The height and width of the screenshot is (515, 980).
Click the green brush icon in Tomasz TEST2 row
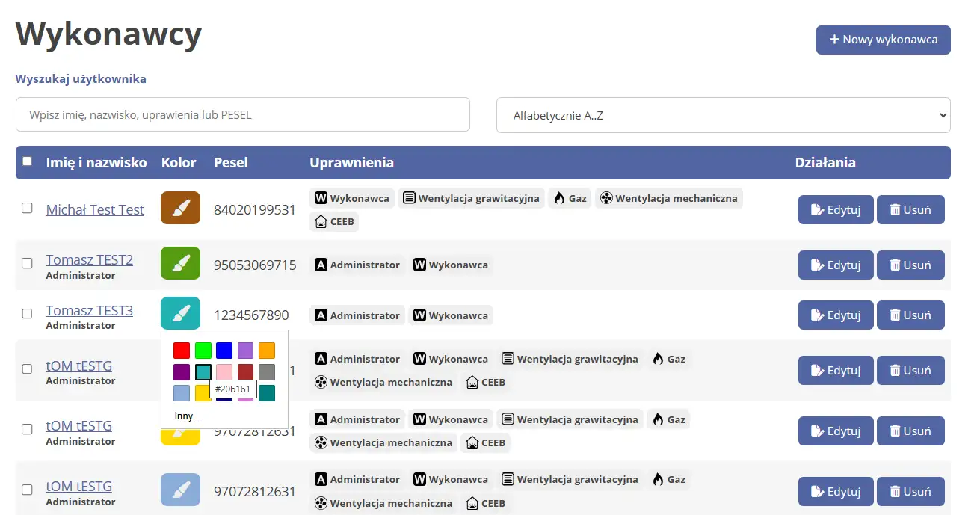coord(179,263)
